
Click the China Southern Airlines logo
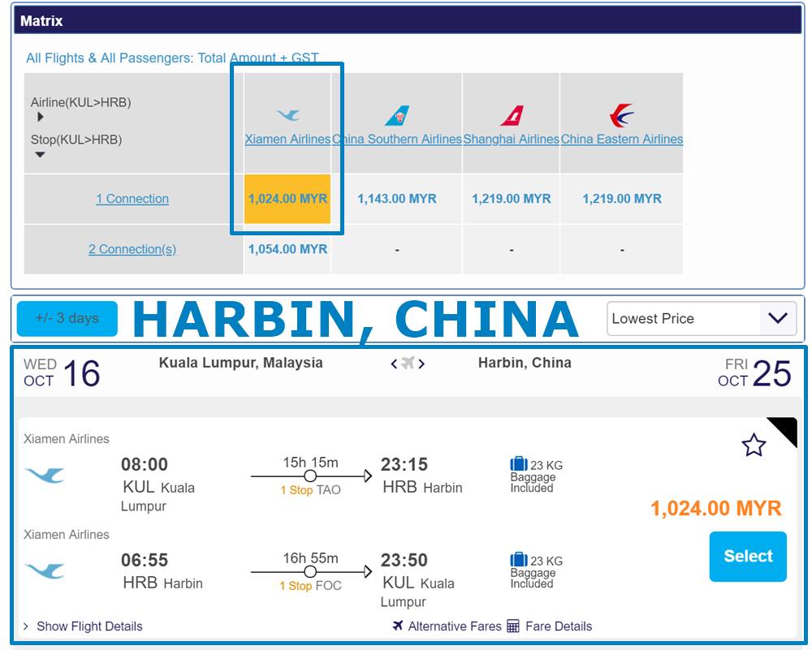click(x=397, y=116)
